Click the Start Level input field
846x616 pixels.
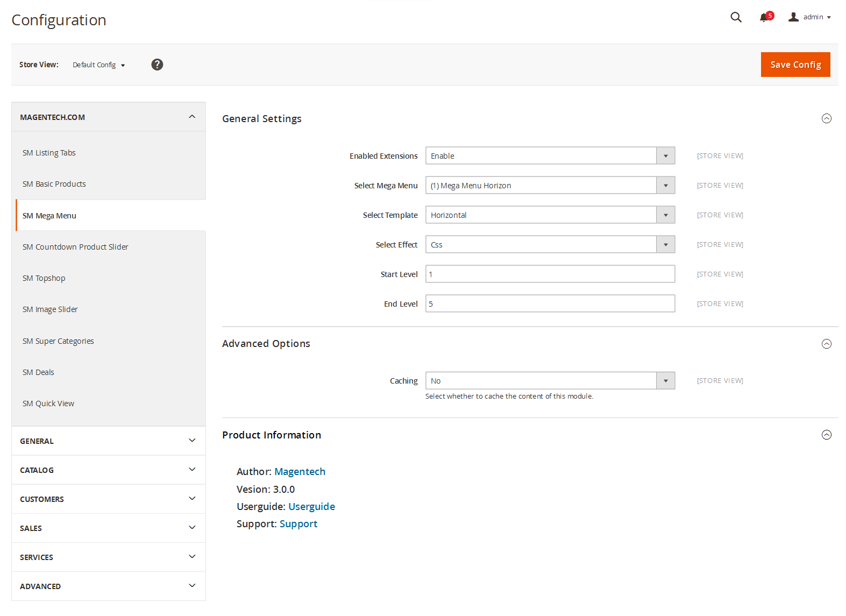click(x=550, y=274)
